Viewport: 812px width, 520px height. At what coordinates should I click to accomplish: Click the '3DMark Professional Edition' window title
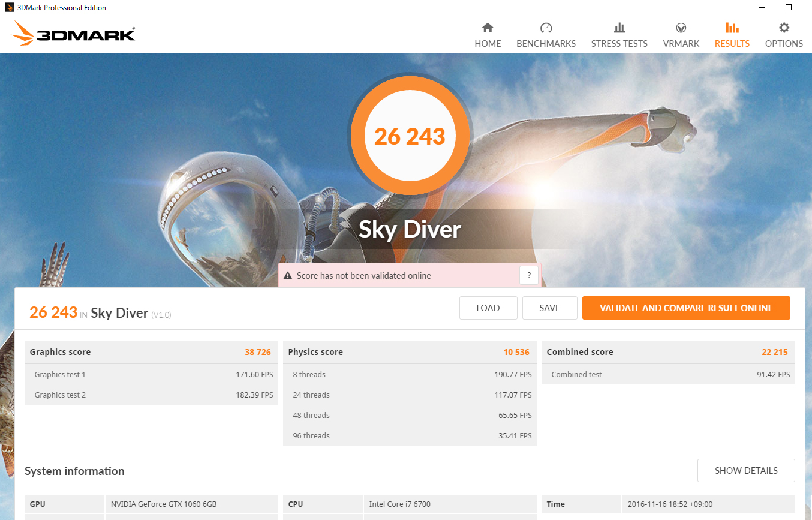tap(62, 8)
